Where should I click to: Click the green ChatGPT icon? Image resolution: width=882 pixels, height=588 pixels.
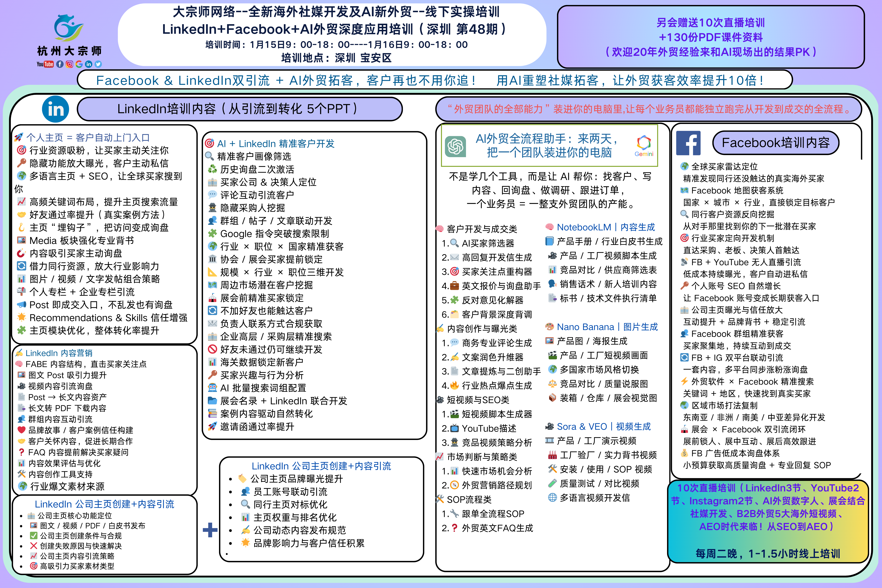pos(456,146)
